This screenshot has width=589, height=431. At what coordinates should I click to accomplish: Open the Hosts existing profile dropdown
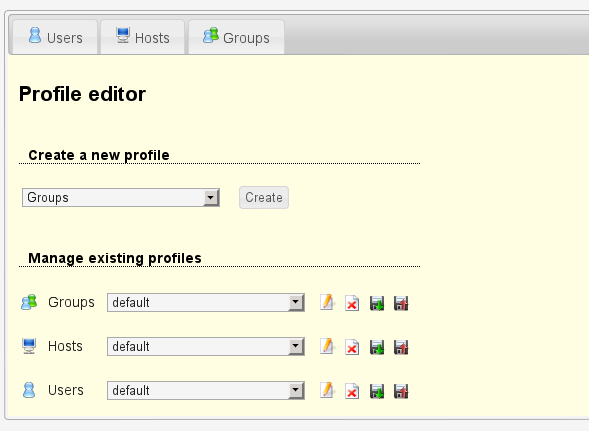click(206, 346)
